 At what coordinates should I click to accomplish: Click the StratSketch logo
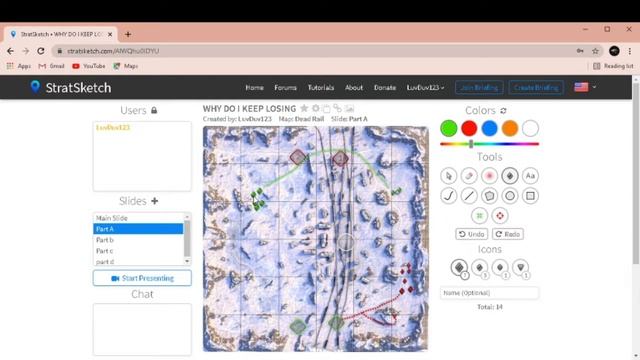tap(71, 87)
